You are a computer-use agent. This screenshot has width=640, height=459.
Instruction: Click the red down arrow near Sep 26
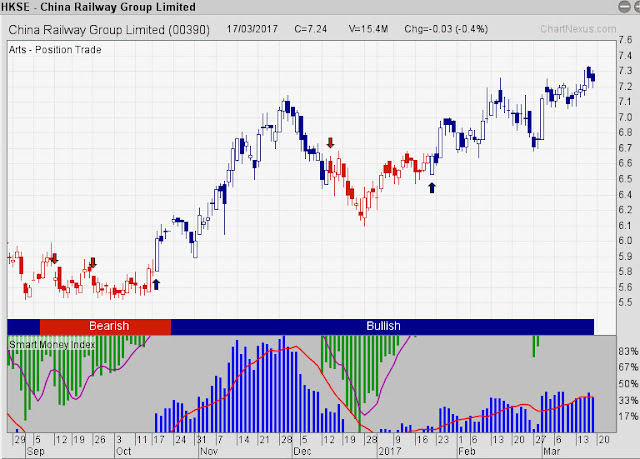click(x=93, y=263)
